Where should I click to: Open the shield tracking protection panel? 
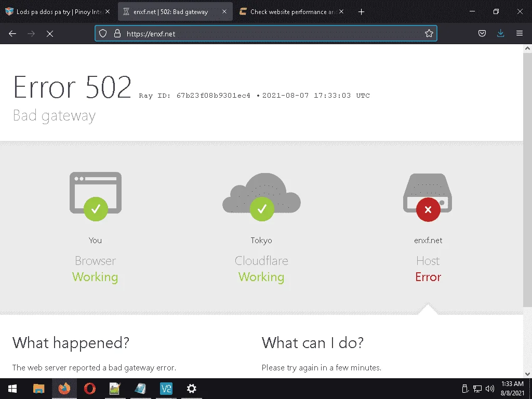(103, 33)
